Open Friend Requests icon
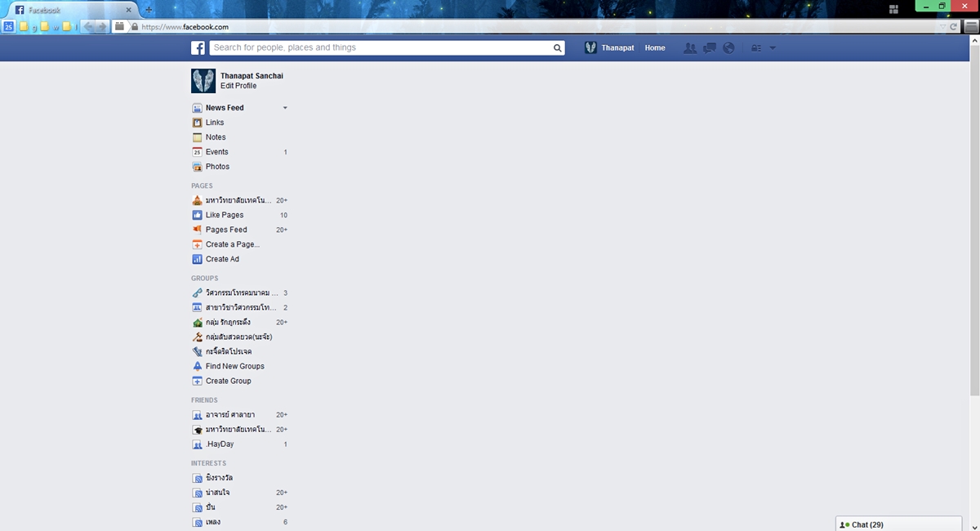Viewport: 980px width, 531px height. coord(690,48)
